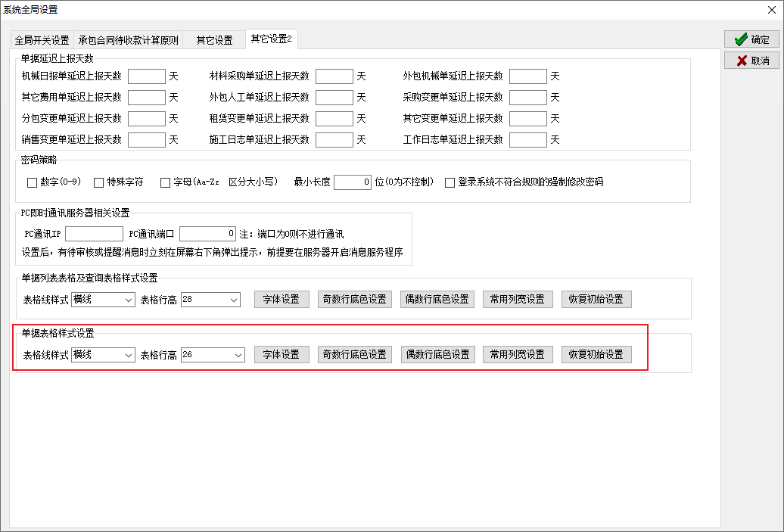Open the 承包合同待收款计算原则 tab
This screenshot has height=532, width=784.
coord(128,40)
